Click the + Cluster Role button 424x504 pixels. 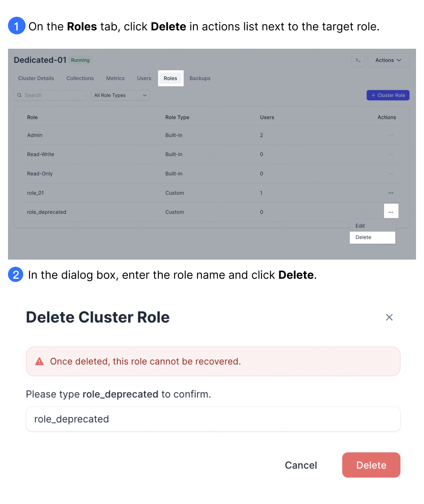(388, 95)
